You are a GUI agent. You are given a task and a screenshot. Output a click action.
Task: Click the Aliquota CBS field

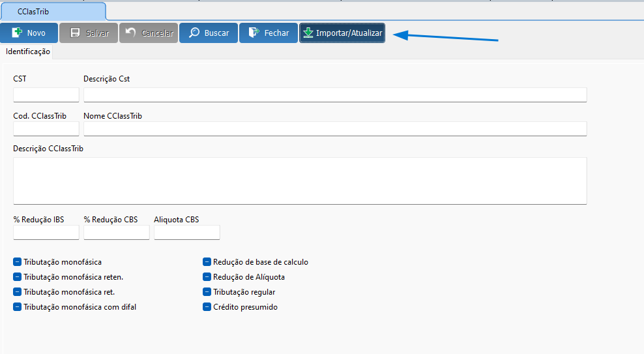[186, 233]
